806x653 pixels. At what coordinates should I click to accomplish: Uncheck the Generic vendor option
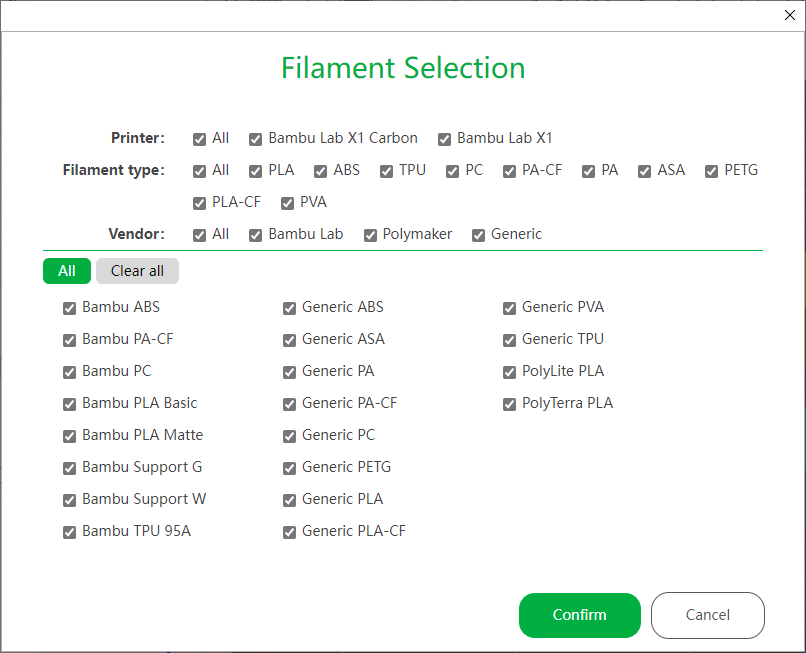pyautogui.click(x=478, y=234)
